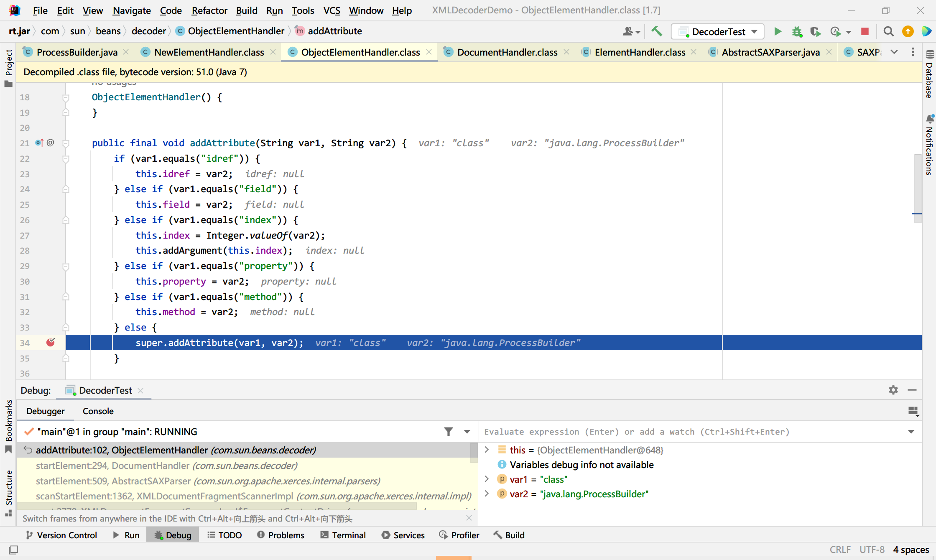The width and height of the screenshot is (936, 560).
Task: Close the ProcessBuilder.java tab
Action: pyautogui.click(x=126, y=52)
